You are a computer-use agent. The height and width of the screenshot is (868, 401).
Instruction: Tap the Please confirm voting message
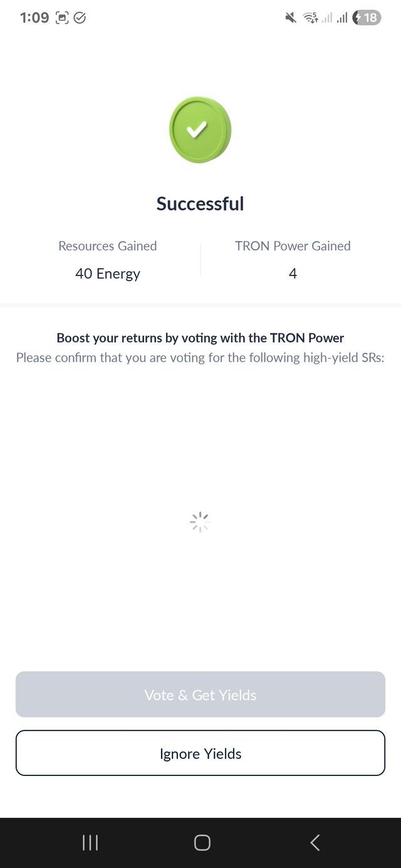(x=200, y=358)
